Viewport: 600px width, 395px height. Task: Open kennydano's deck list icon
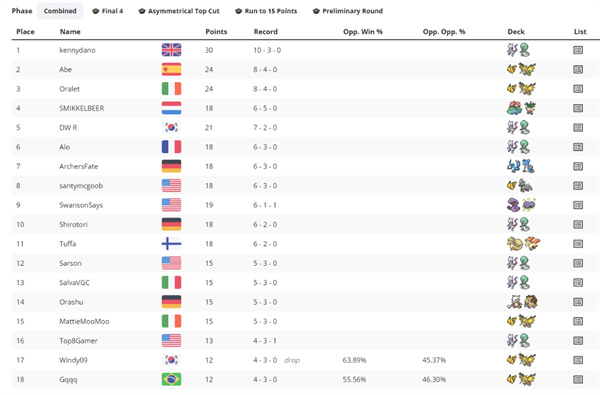(x=578, y=50)
